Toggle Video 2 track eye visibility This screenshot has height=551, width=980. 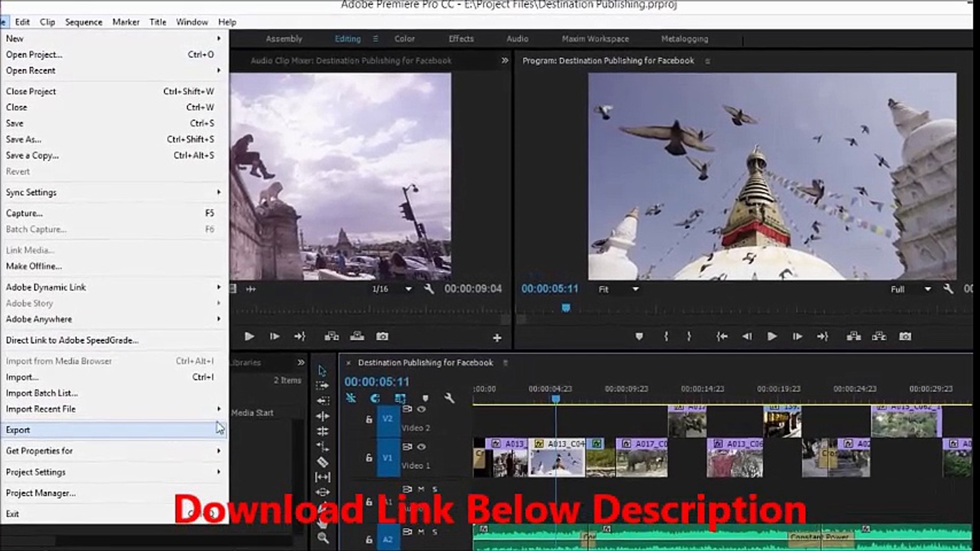coord(421,409)
